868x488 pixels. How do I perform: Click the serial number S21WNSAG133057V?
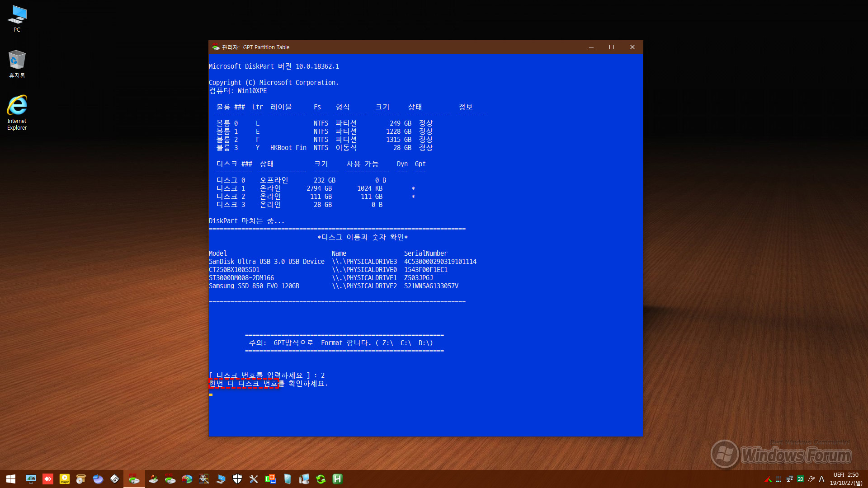click(431, 286)
